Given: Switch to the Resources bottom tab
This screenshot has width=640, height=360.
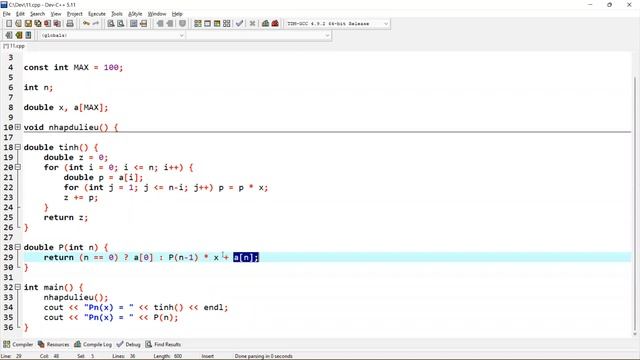Looking at the screenshot, I should 53,344.
